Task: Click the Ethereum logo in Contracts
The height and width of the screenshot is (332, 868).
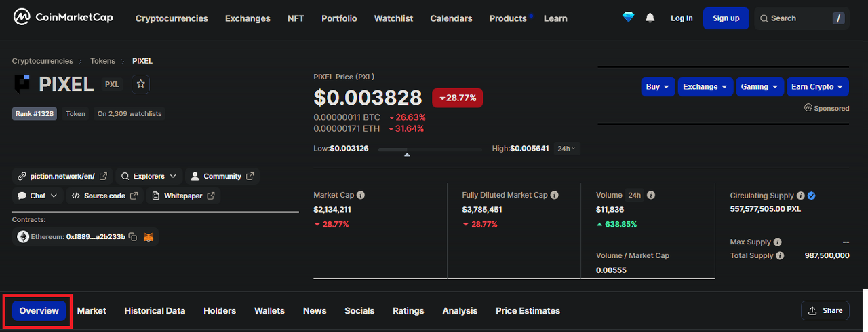Action: 23,237
